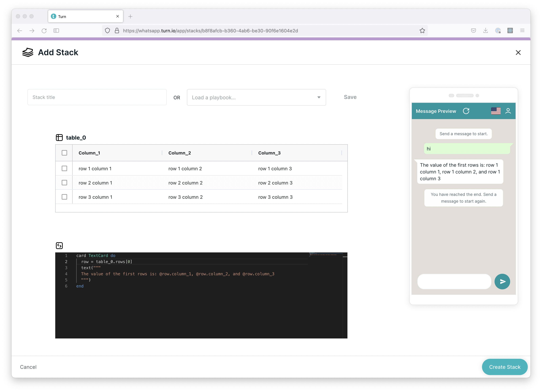Reload the page with the refresh icon
Image resolution: width=542 pixels, height=392 pixels.
click(44, 30)
